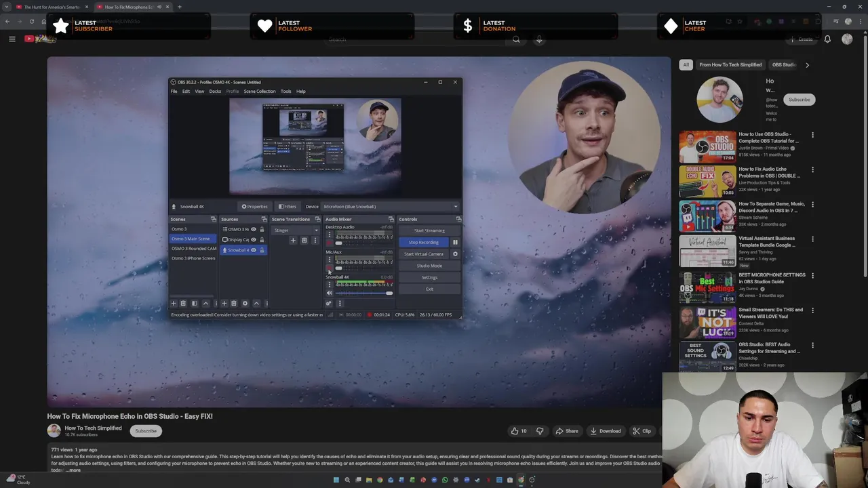The image size is (868, 488).
Task: Open OBS Tools menu
Action: click(x=285, y=91)
